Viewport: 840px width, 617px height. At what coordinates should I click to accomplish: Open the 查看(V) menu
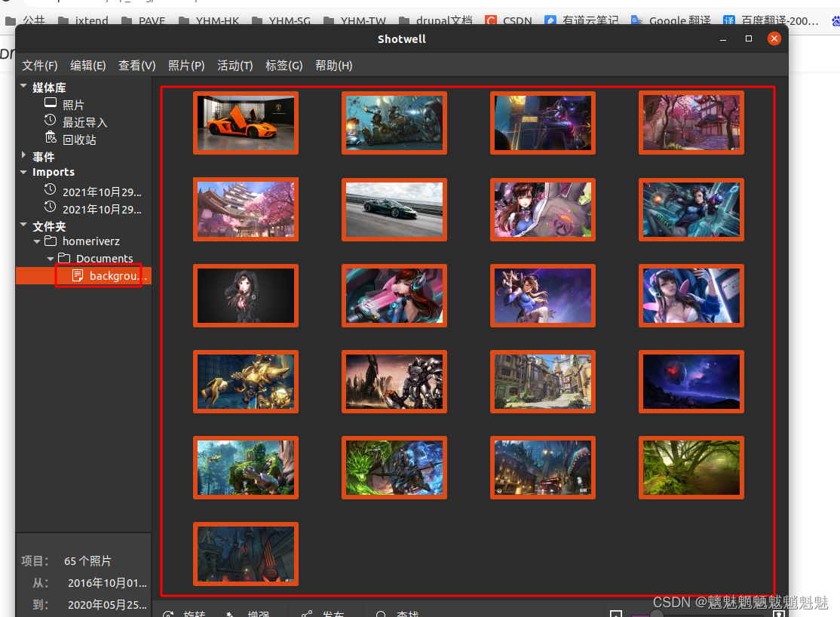(x=137, y=66)
